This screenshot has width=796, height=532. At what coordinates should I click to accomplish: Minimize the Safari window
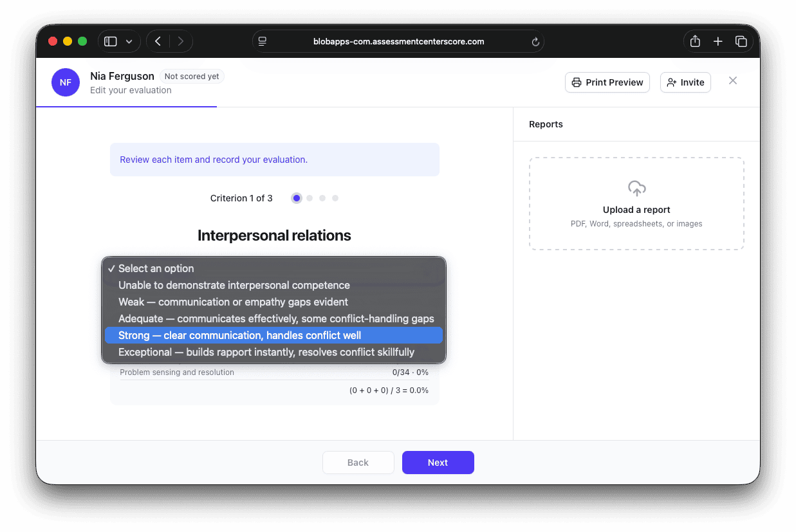click(x=68, y=41)
